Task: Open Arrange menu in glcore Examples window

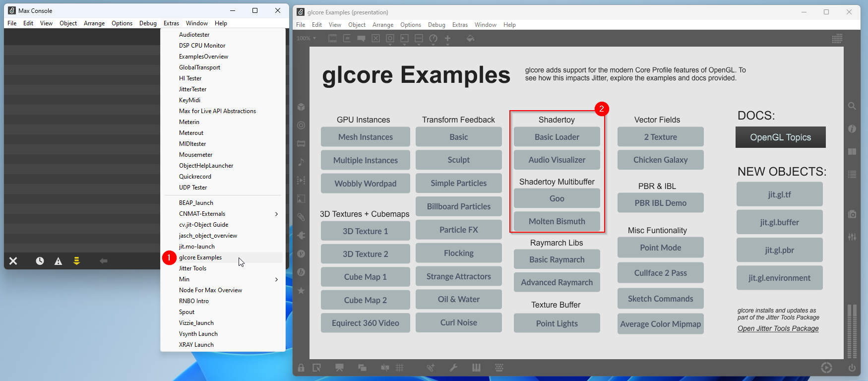Action: click(383, 25)
